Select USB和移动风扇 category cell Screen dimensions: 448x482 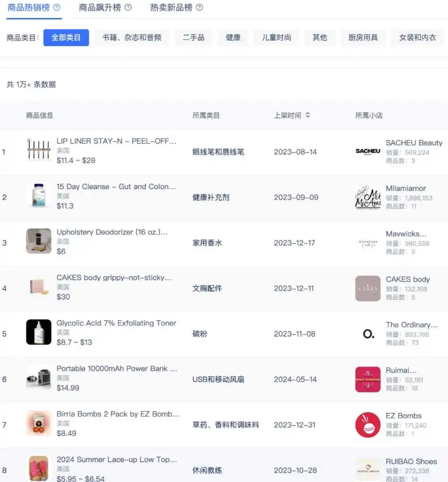219,379
